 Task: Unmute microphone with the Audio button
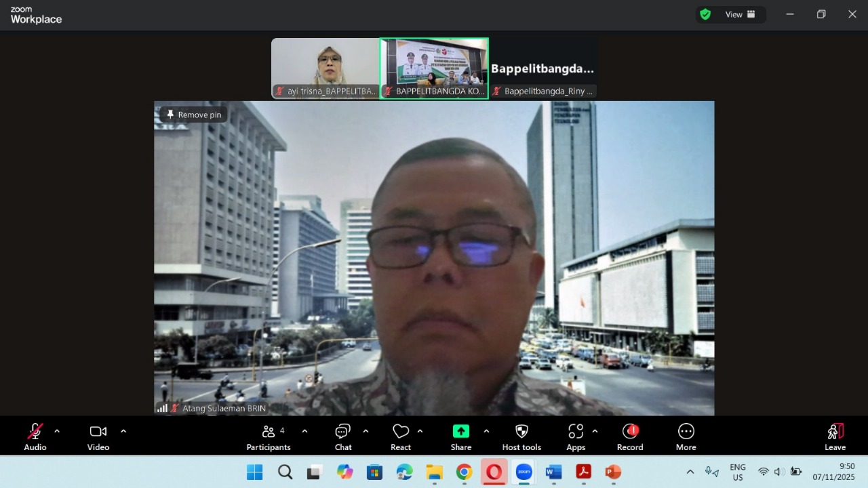35,436
